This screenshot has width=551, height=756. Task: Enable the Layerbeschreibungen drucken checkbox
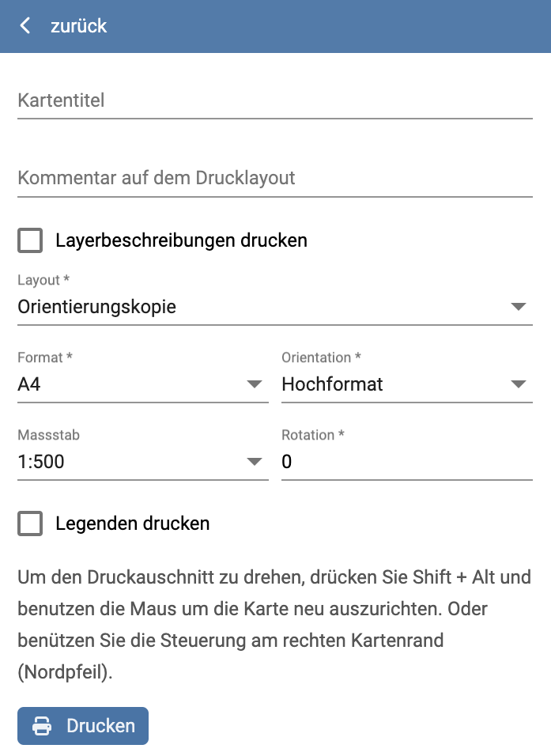pos(29,240)
